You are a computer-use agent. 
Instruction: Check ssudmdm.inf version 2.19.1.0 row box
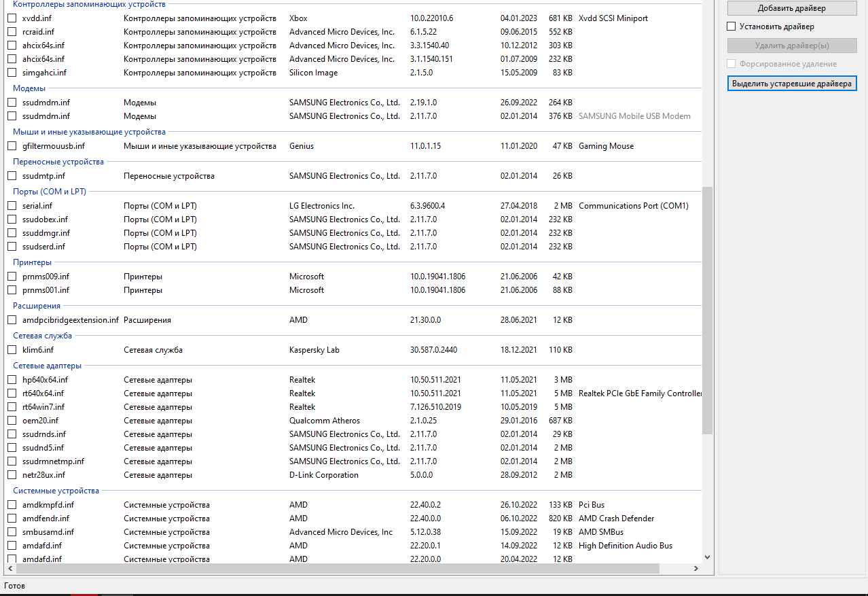click(x=12, y=103)
